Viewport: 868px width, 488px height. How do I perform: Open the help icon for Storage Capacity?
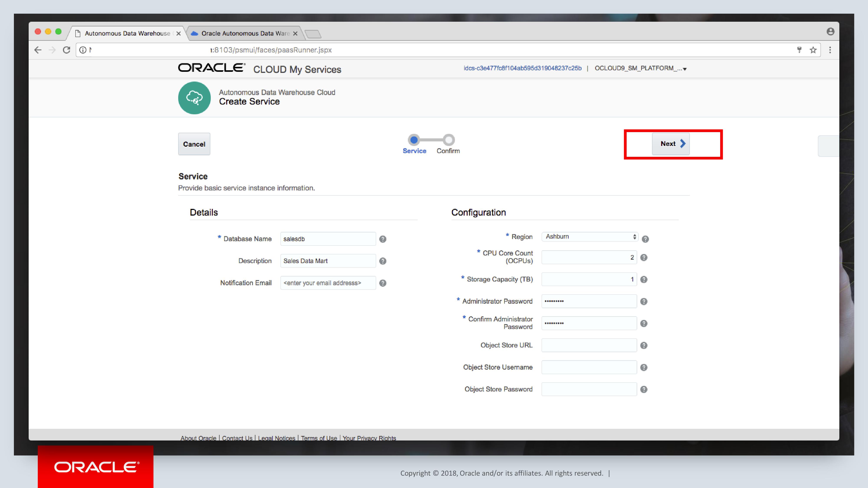(x=644, y=279)
